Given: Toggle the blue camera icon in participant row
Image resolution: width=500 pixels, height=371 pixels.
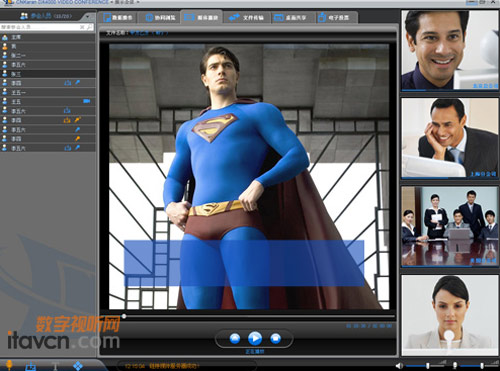Looking at the screenshot, I should click(x=87, y=101).
